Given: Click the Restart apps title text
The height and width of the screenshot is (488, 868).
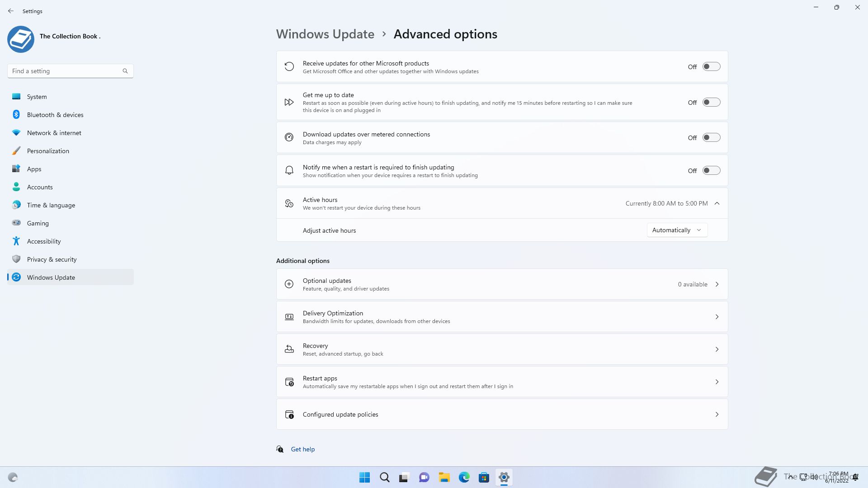Looking at the screenshot, I should 320,378.
